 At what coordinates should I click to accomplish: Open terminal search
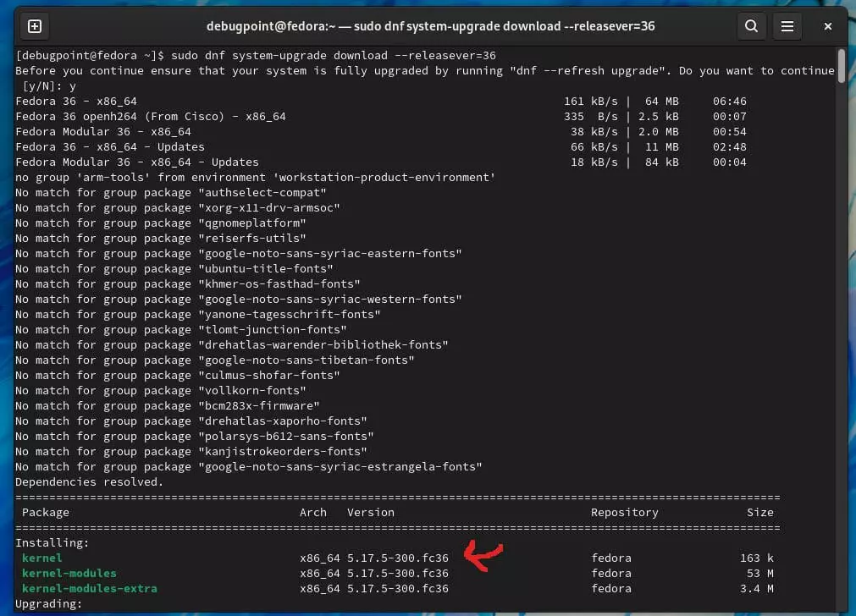[751, 26]
